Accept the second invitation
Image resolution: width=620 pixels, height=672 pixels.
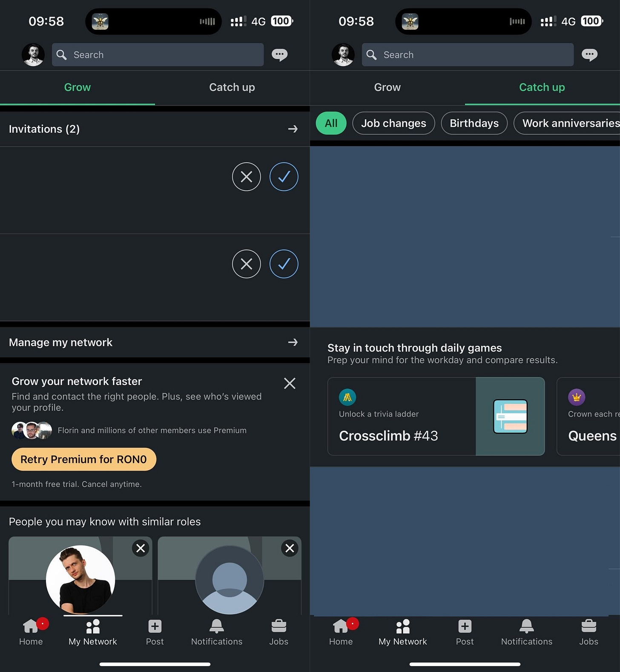tap(284, 264)
